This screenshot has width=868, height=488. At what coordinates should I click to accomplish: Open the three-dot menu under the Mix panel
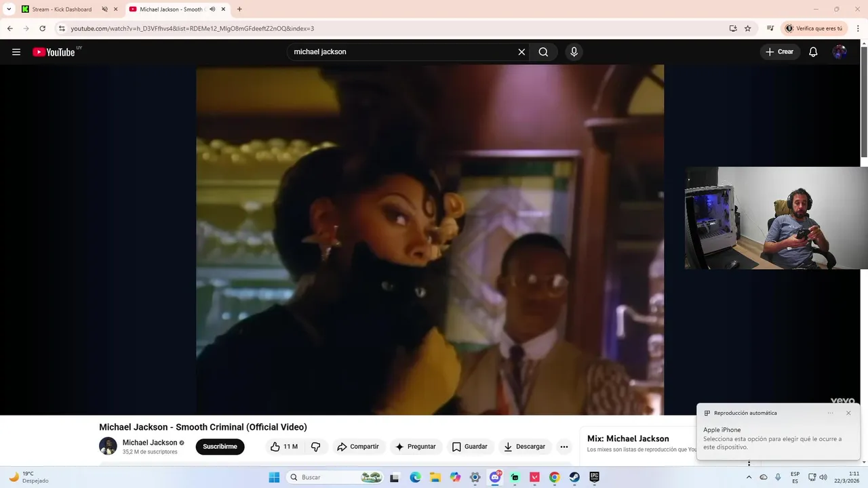point(749,464)
